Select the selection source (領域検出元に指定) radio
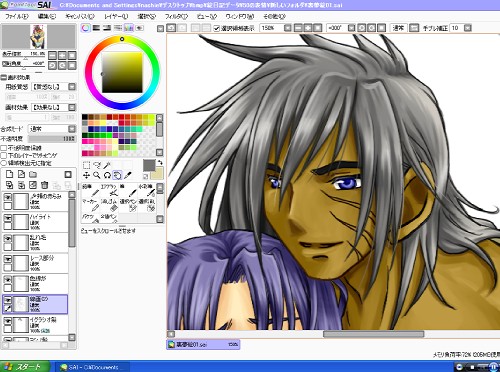This screenshot has width=500, height=372. point(4,163)
